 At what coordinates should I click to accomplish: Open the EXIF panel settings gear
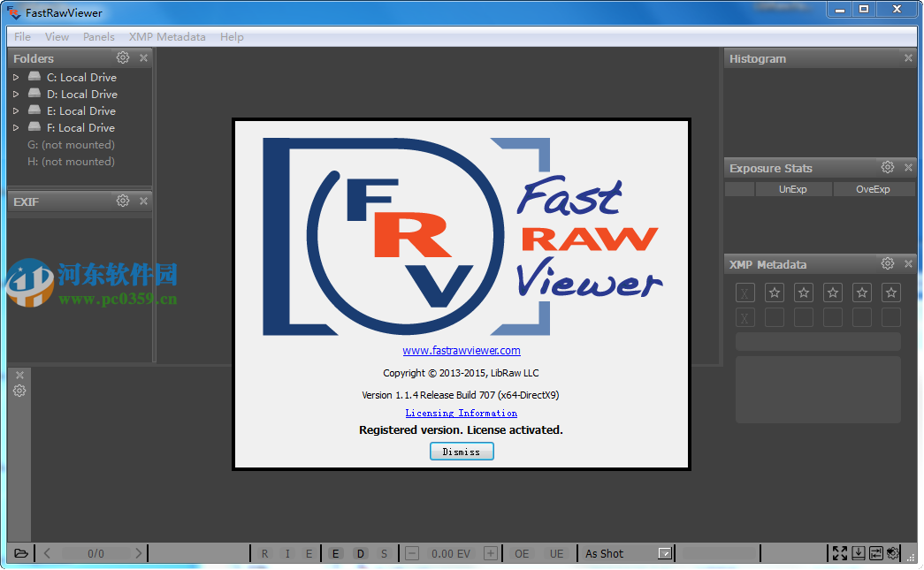(122, 201)
